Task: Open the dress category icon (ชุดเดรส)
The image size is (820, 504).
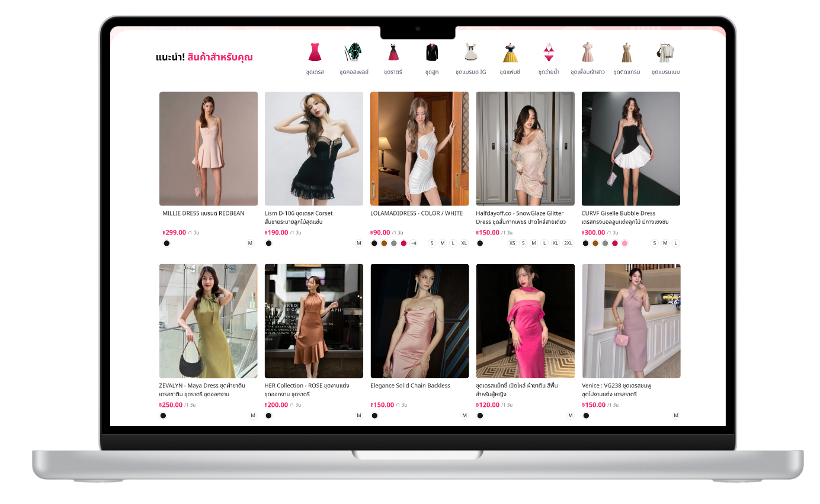Action: click(315, 53)
